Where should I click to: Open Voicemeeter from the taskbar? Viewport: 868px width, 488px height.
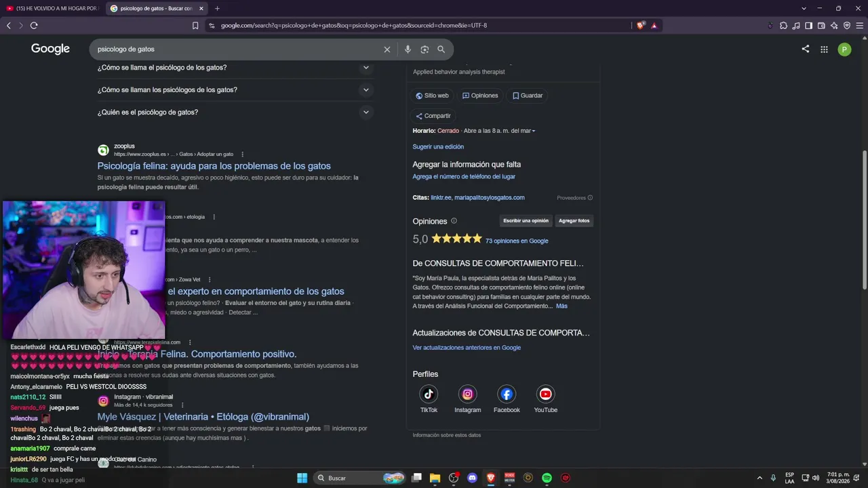point(510,478)
